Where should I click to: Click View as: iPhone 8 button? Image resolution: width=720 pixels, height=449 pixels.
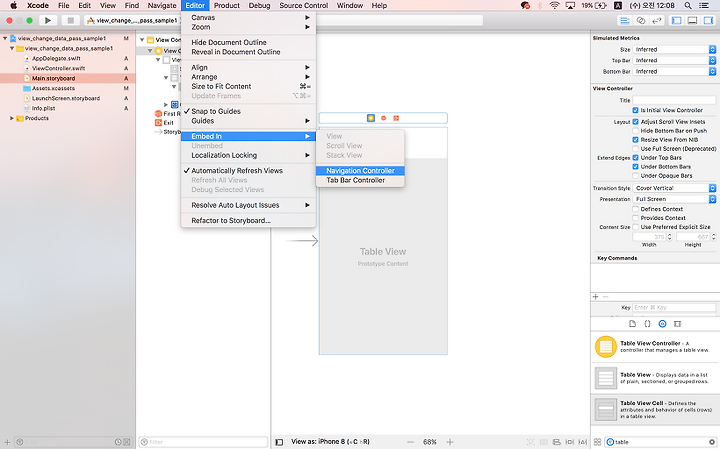[330, 442]
